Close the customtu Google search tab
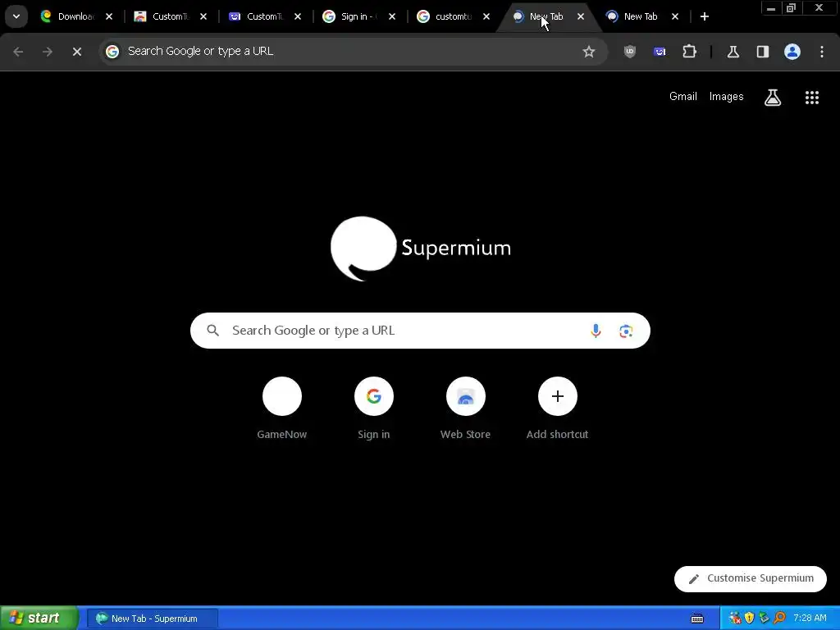This screenshot has width=840, height=630. click(x=486, y=16)
